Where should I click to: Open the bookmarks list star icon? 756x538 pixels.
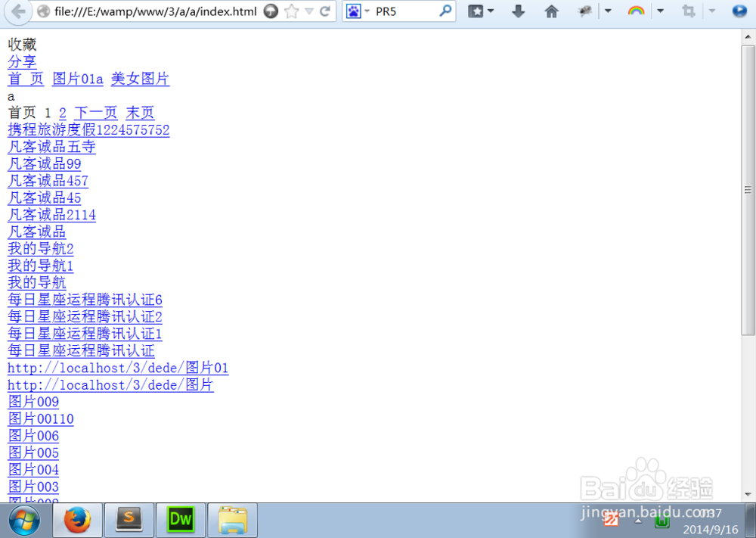(476, 11)
